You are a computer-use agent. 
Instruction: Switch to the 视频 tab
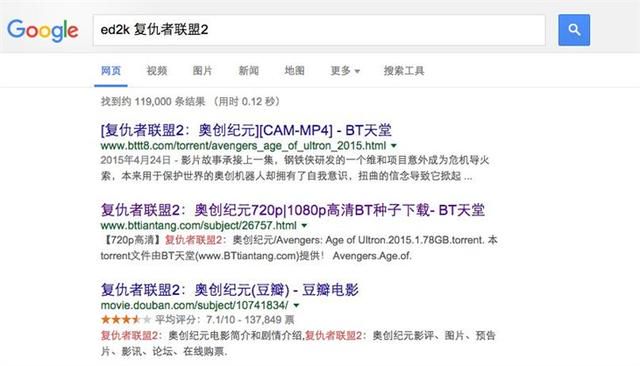157,71
